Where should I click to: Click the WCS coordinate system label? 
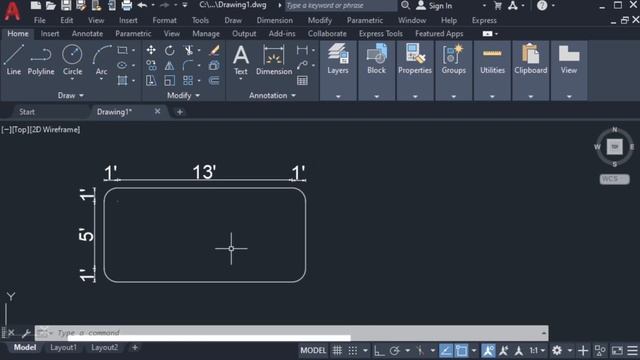tap(614, 179)
